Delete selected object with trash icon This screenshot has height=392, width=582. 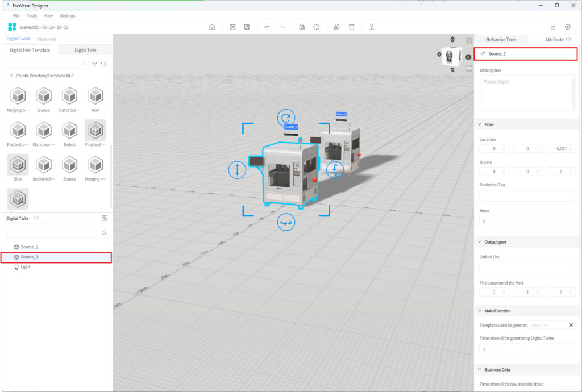pyautogui.click(x=351, y=27)
